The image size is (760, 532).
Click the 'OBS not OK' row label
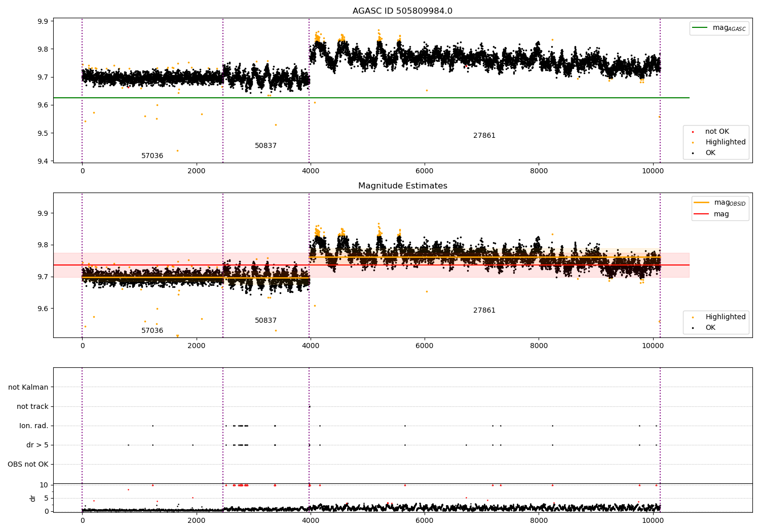[x=28, y=464]
